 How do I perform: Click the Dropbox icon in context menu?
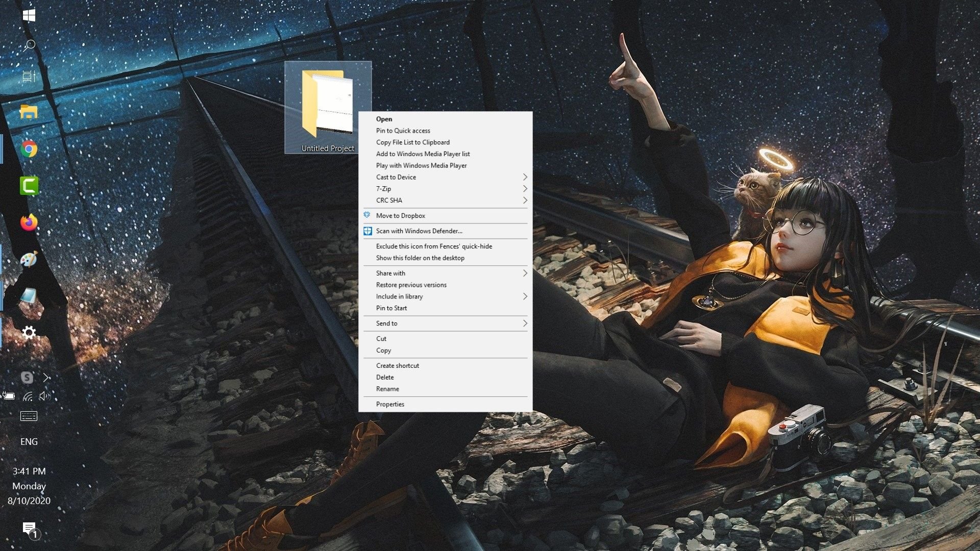(367, 215)
